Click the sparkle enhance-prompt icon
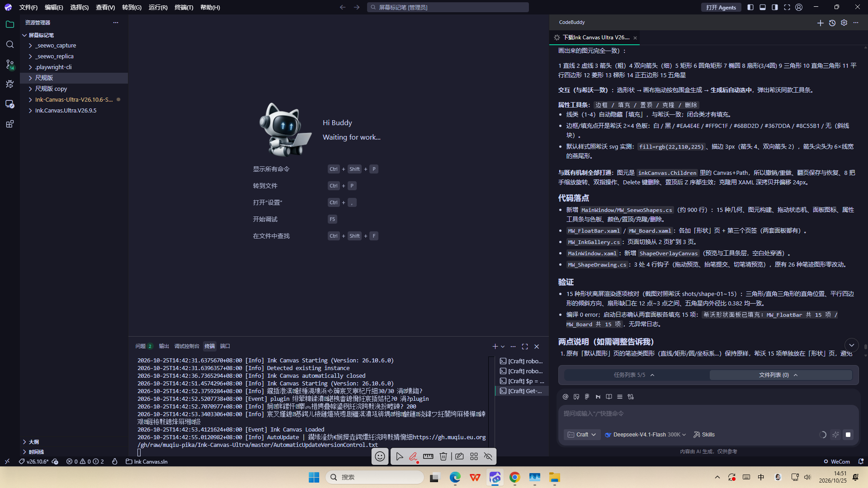Viewport: 868px width, 488px height. (x=835, y=435)
